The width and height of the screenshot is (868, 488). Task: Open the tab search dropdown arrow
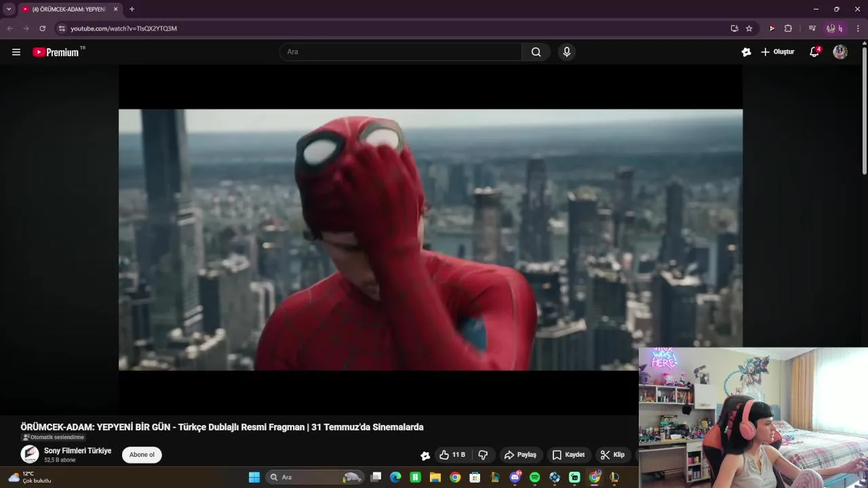click(9, 9)
